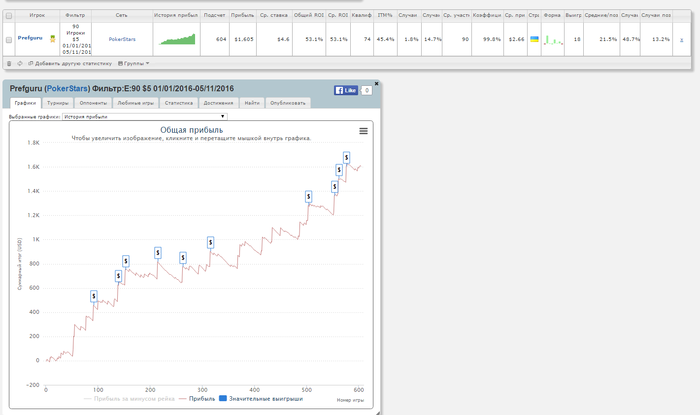Switch to the Графики tab
The image size is (700, 415).
[25, 103]
